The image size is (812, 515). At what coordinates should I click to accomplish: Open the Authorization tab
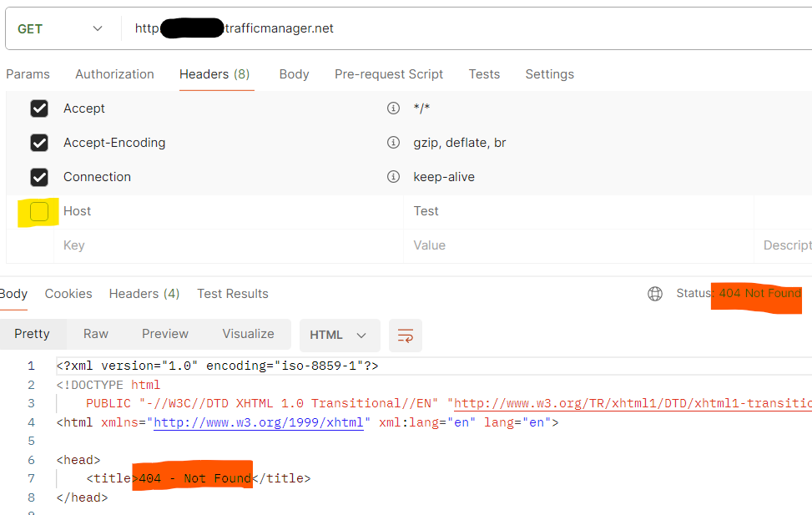[x=114, y=74]
